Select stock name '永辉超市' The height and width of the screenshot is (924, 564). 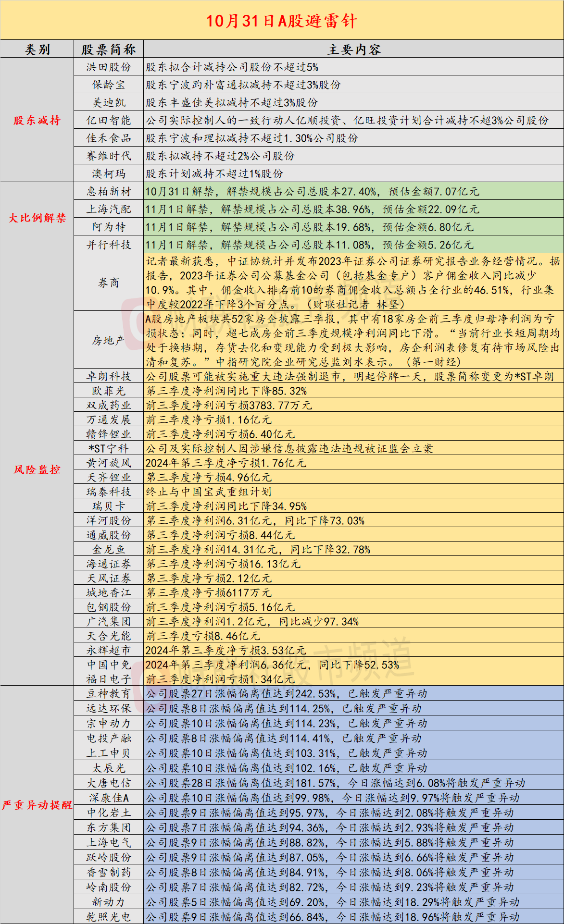[109, 651]
